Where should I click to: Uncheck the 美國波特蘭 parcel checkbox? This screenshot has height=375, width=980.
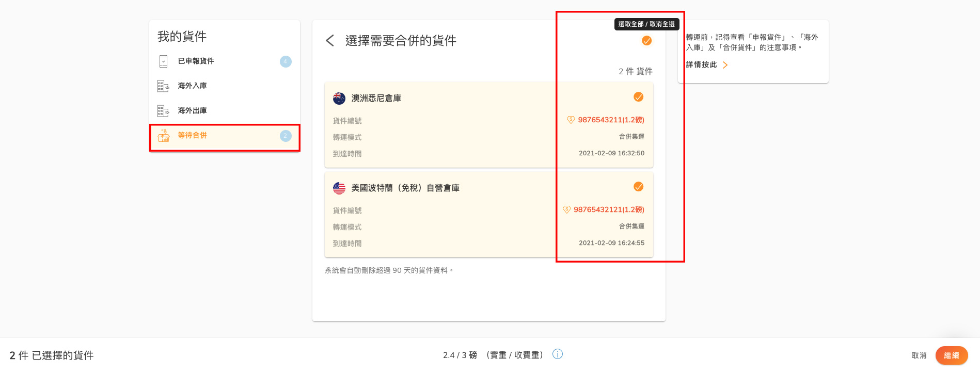[639, 187]
